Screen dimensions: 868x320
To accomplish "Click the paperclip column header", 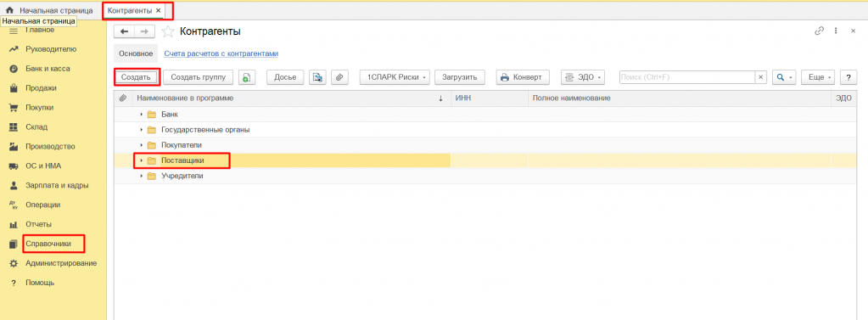I will [123, 98].
